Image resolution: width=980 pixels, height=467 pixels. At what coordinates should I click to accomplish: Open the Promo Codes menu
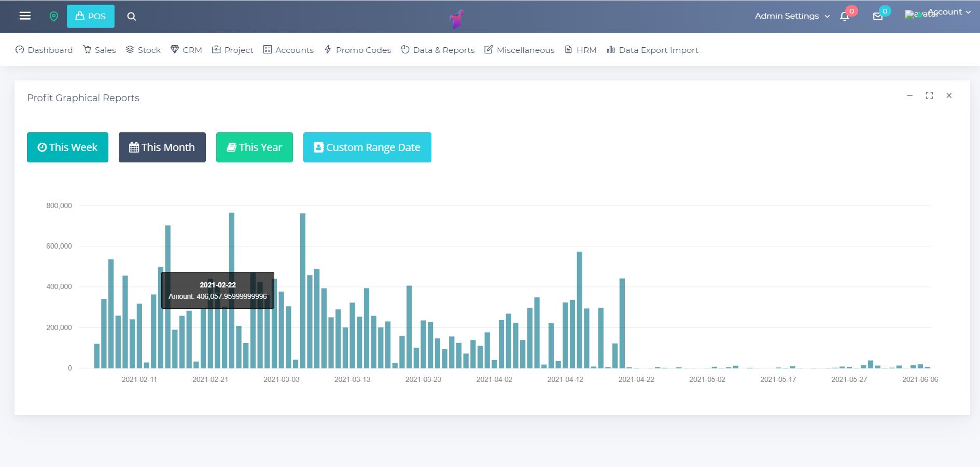click(357, 50)
